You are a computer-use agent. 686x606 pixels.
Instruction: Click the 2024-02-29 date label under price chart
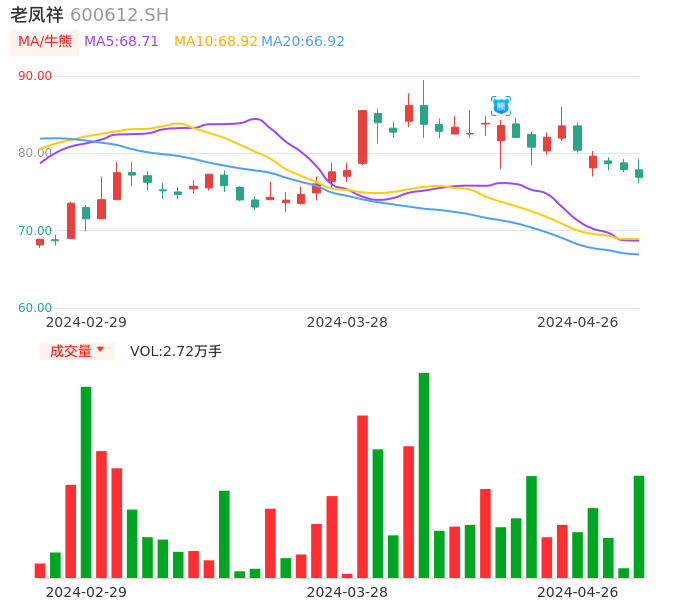coord(86,322)
